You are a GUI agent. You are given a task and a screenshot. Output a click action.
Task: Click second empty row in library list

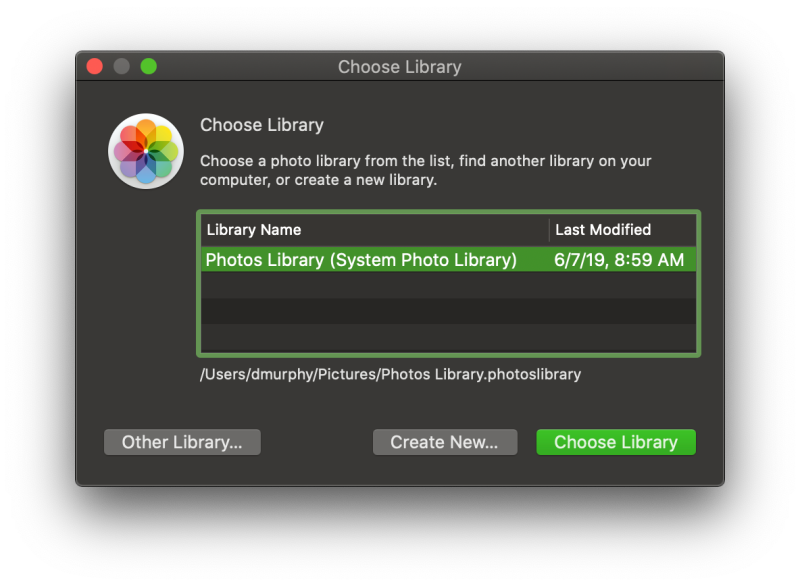coord(448,311)
